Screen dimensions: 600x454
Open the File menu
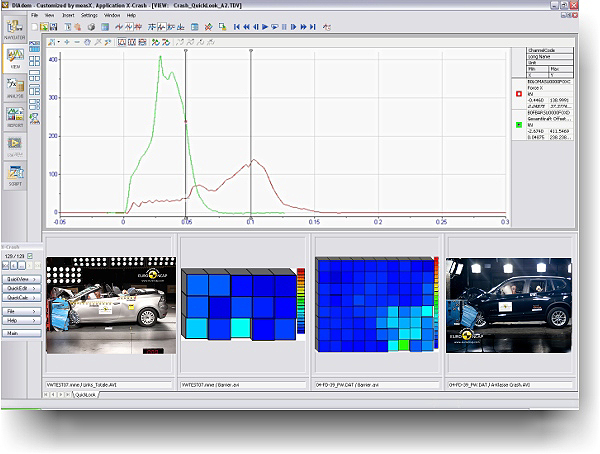tap(34, 15)
